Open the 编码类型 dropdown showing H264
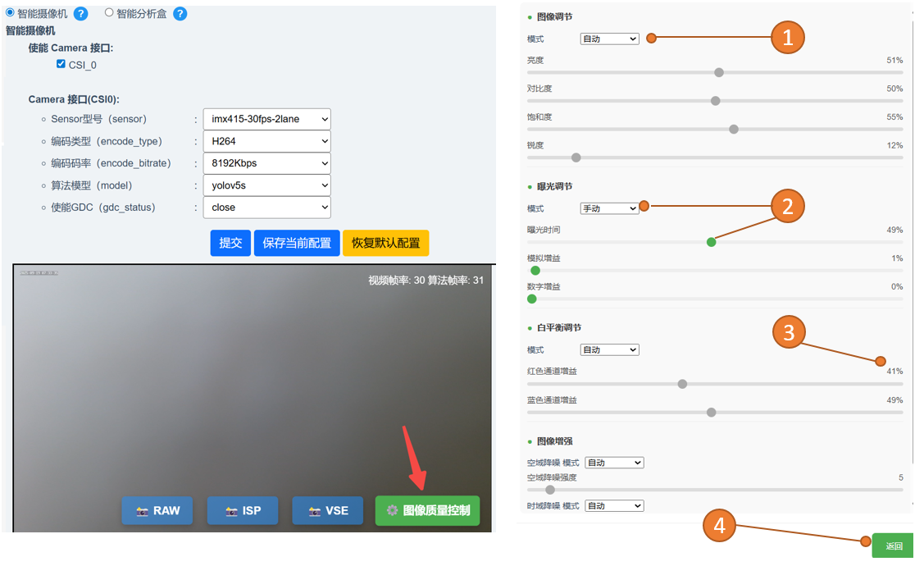This screenshot has height=566, width=924. pos(267,141)
